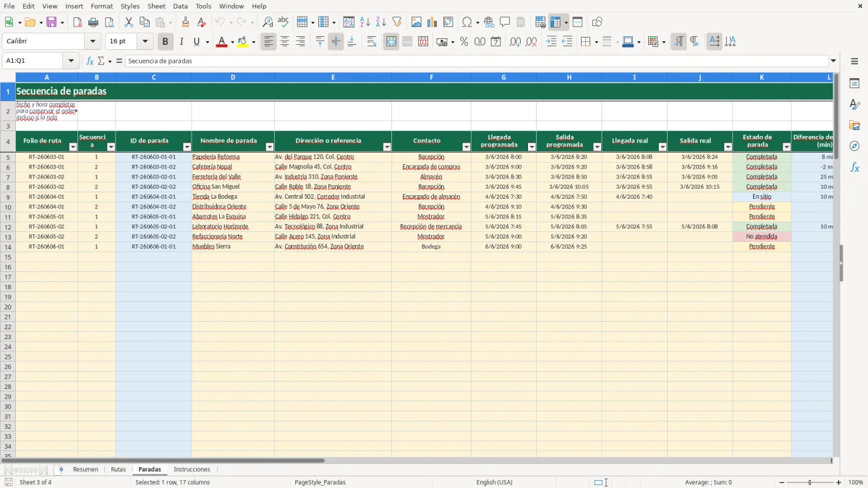Click the Print icon in toolbar
868x488 pixels.
coord(93,22)
